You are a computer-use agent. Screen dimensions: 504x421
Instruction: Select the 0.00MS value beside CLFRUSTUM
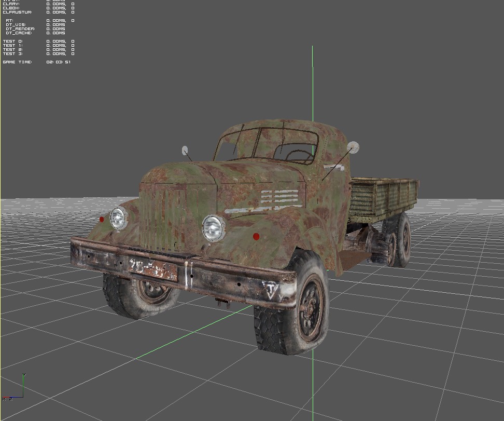click(56, 12)
